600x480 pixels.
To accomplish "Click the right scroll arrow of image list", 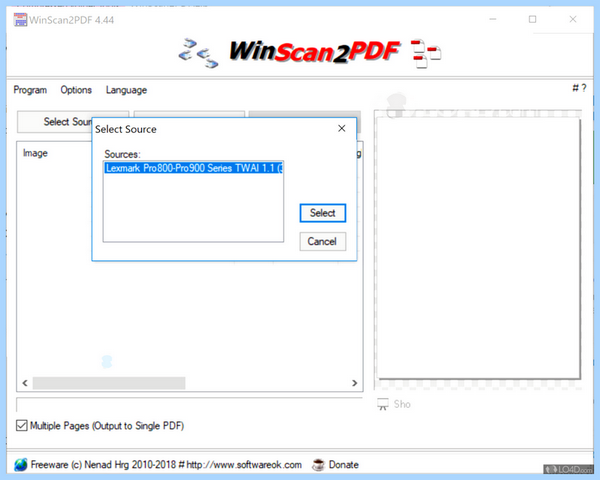I will point(354,383).
